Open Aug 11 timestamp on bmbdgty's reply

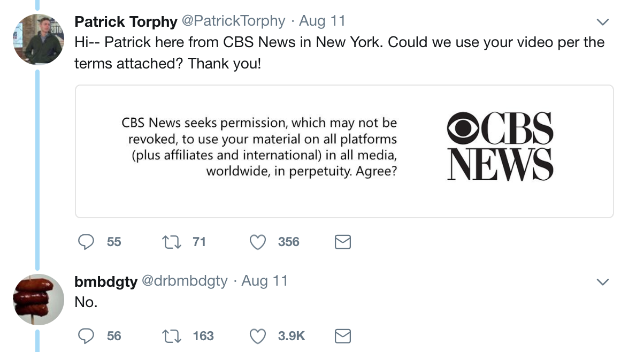[x=265, y=281]
